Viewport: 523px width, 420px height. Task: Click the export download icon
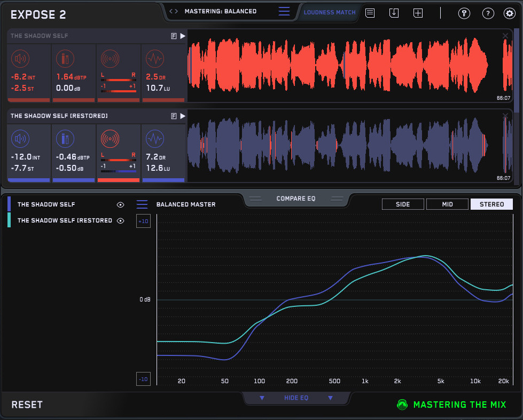pos(394,13)
